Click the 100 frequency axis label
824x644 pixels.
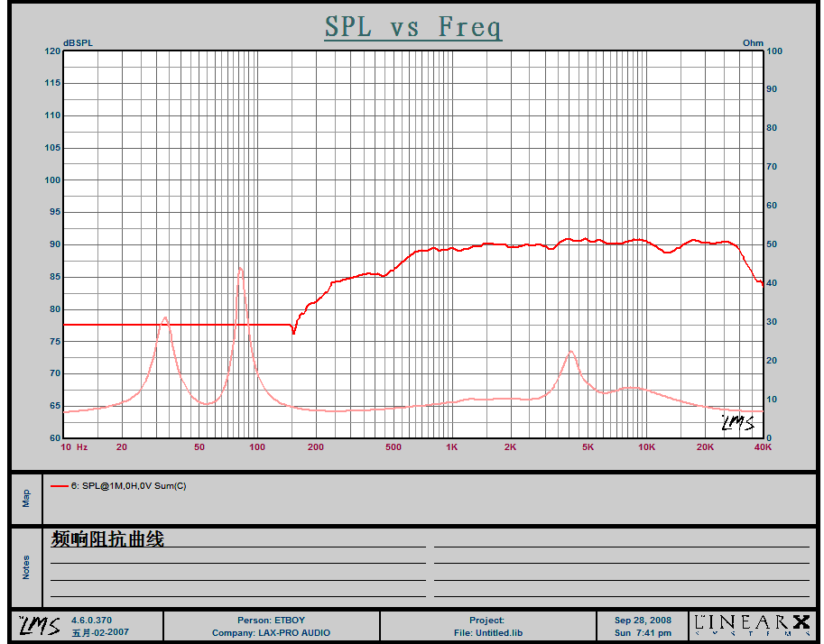[257, 447]
